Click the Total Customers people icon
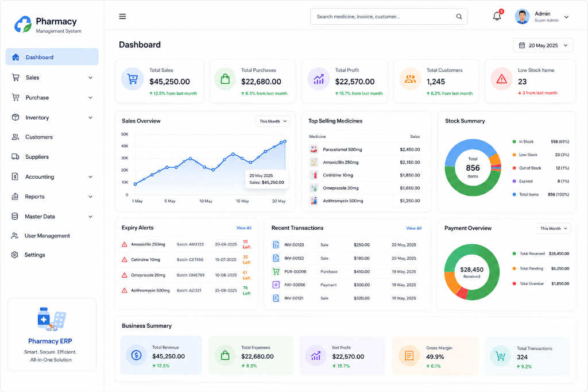The height and width of the screenshot is (392, 588). pos(410,79)
